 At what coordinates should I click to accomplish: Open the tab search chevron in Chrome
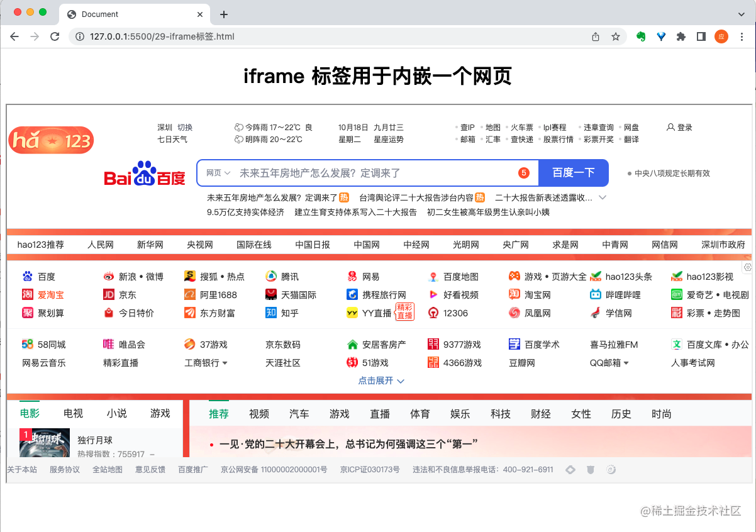click(x=742, y=14)
